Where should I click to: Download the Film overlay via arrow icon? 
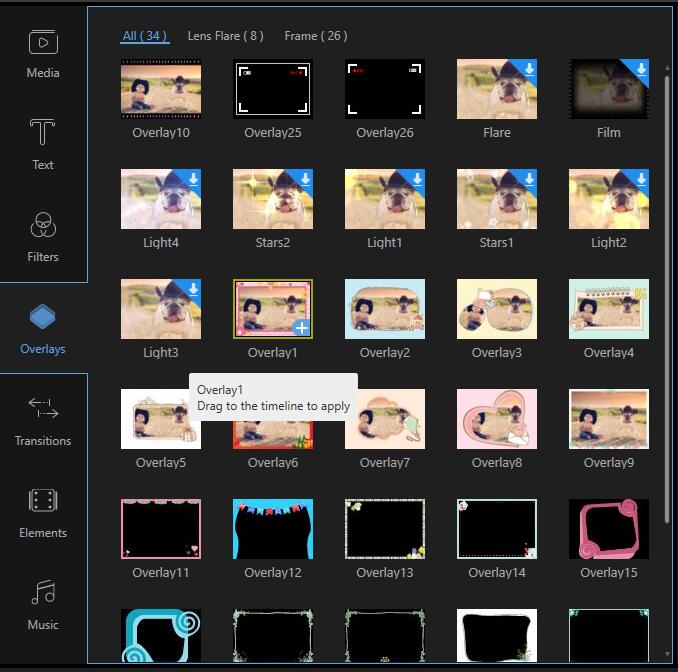click(x=641, y=68)
